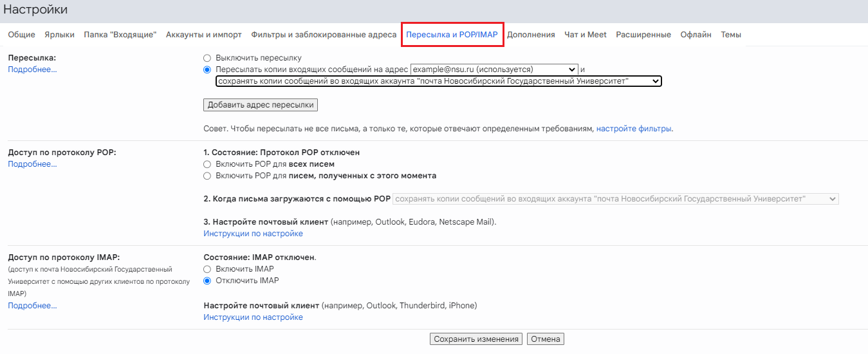Select 'Выключить пересылку' radio button
The width and height of the screenshot is (868, 354).
[x=207, y=58]
